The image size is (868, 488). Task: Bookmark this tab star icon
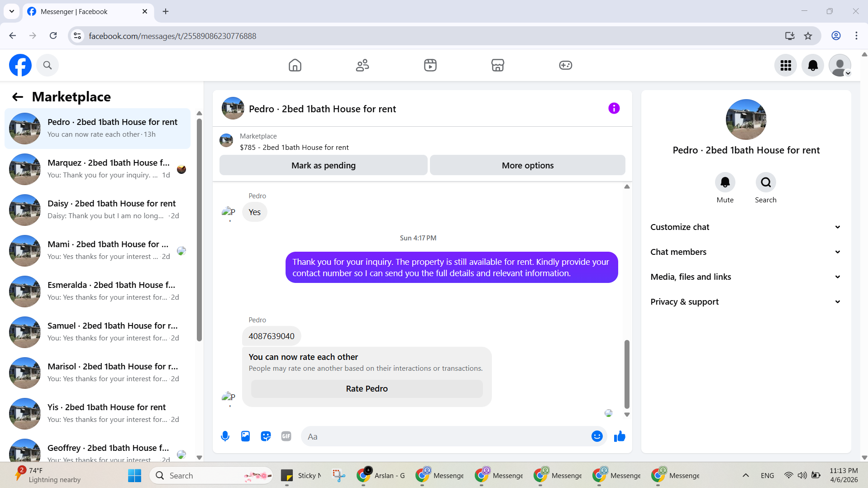pyautogui.click(x=808, y=36)
